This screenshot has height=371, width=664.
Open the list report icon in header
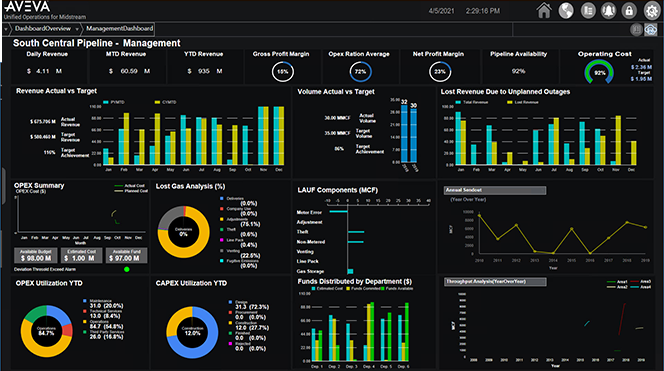pos(587,11)
